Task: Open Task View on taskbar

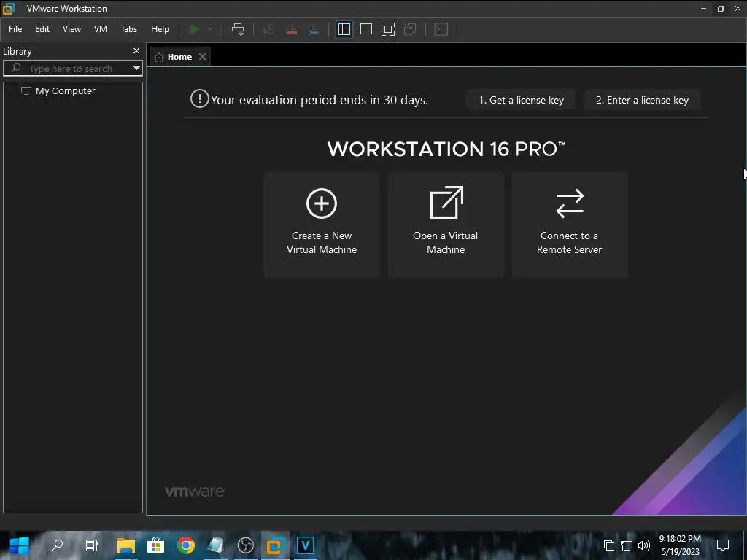Action: pos(91,545)
